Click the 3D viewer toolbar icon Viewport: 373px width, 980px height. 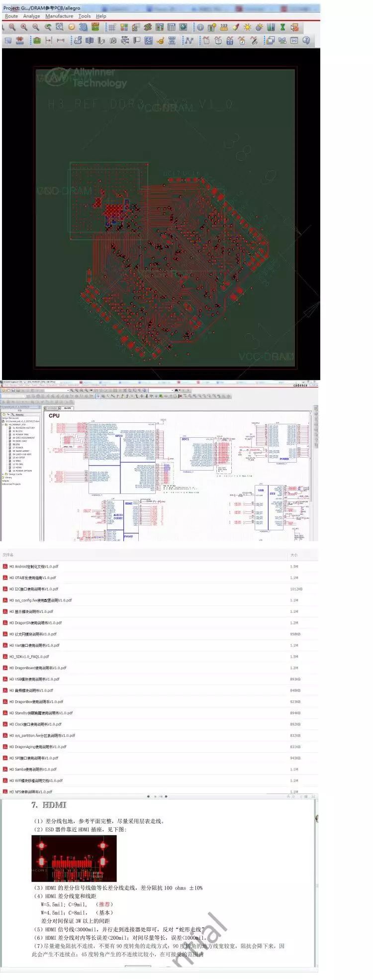tap(83, 27)
